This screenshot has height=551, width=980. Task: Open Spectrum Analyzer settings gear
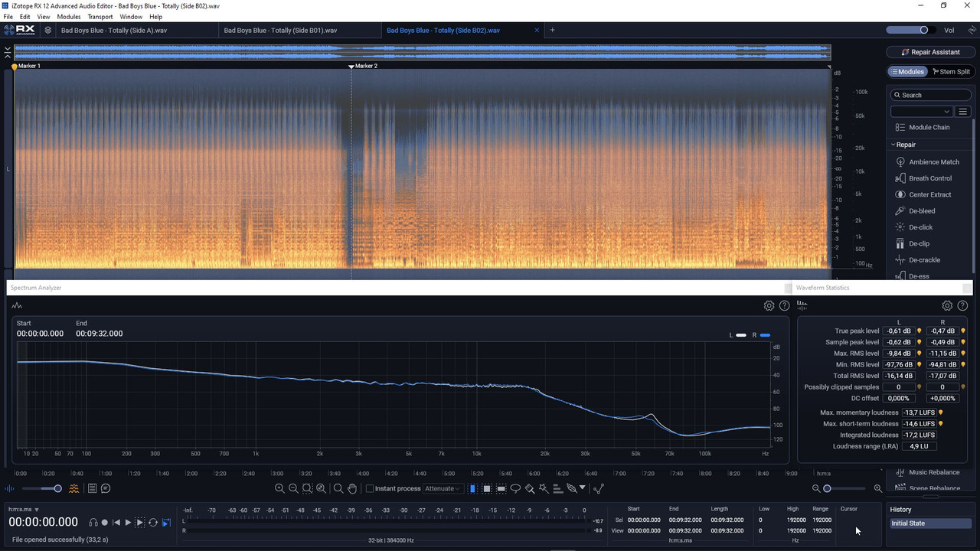click(x=769, y=305)
